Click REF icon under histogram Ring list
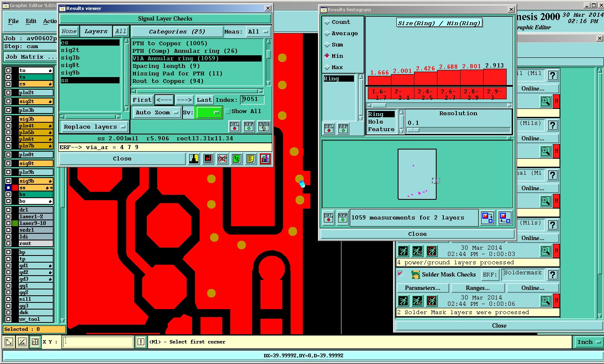This screenshot has width=604, height=364. (343, 129)
